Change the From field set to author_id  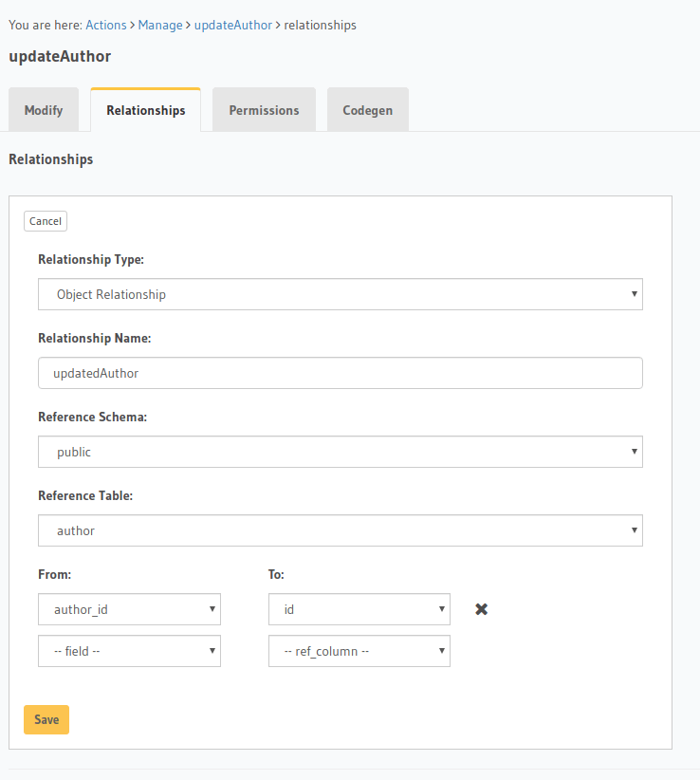[x=129, y=609]
